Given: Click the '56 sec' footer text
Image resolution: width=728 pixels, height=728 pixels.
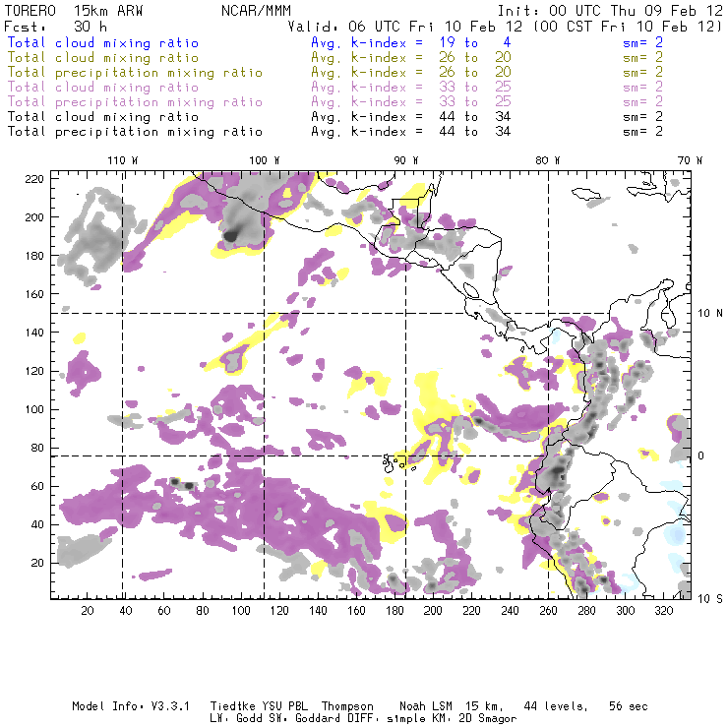Looking at the screenshot, I should click(x=629, y=706).
